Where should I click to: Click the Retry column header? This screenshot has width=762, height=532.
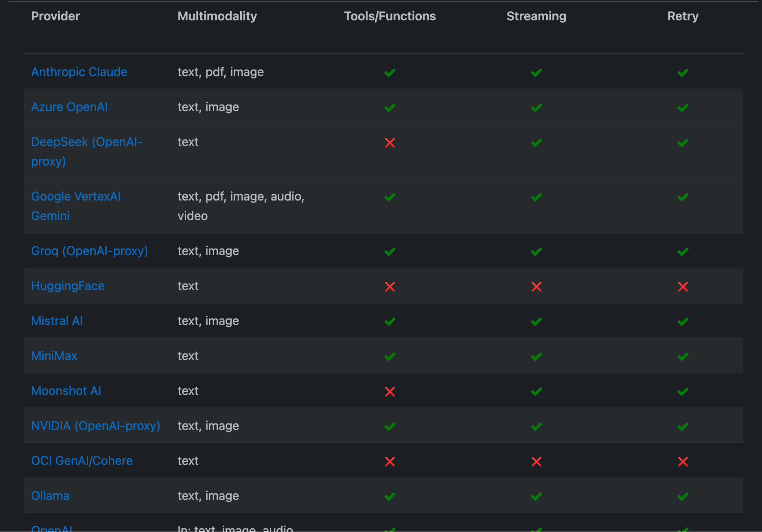(x=683, y=16)
